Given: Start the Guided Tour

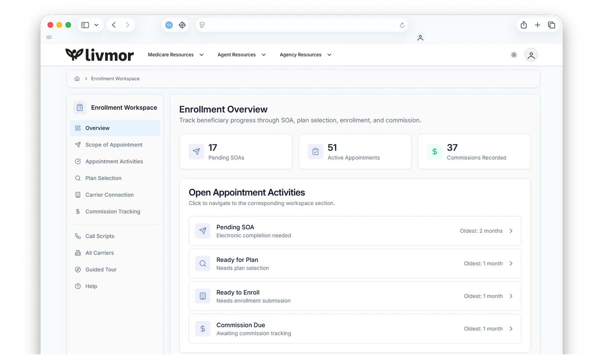Looking at the screenshot, I should [115, 269].
